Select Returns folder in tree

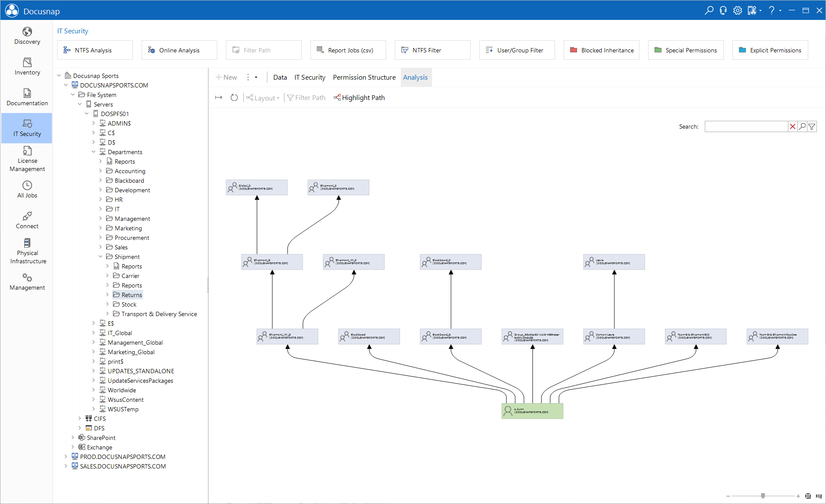(x=128, y=295)
